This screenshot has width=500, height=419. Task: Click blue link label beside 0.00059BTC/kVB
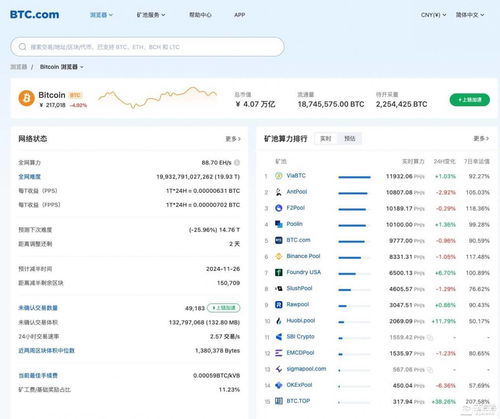pos(38,376)
